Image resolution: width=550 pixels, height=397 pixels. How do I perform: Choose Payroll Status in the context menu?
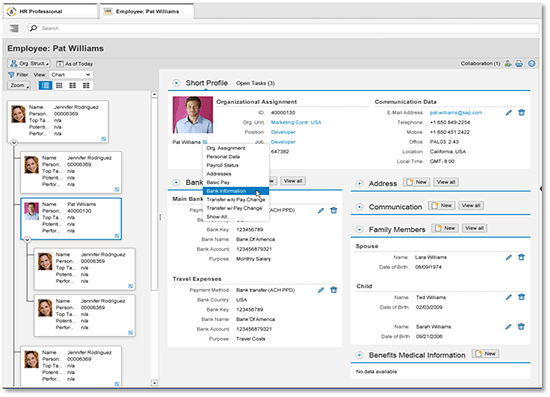tap(236, 165)
